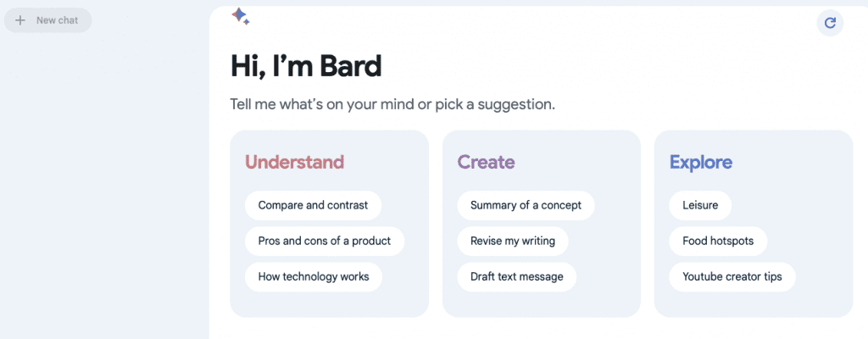
Task: Click the Understand category heading
Action: [x=294, y=162]
